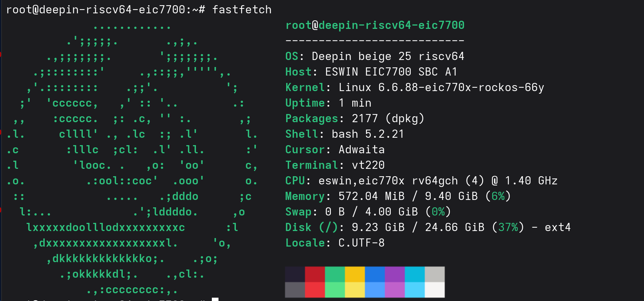
Task: Click the 'Memory: 572.04 MiB / 9.40 GiB' line
Action: pos(398,196)
